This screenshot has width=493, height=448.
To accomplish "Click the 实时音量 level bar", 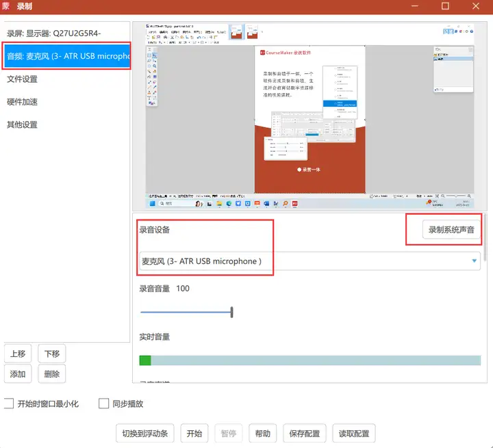I will pos(310,360).
